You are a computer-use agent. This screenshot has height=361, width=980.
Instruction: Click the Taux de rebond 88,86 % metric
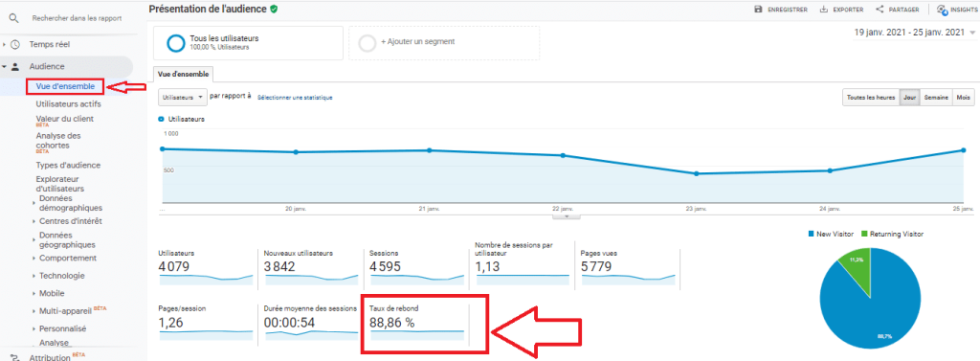(x=417, y=322)
